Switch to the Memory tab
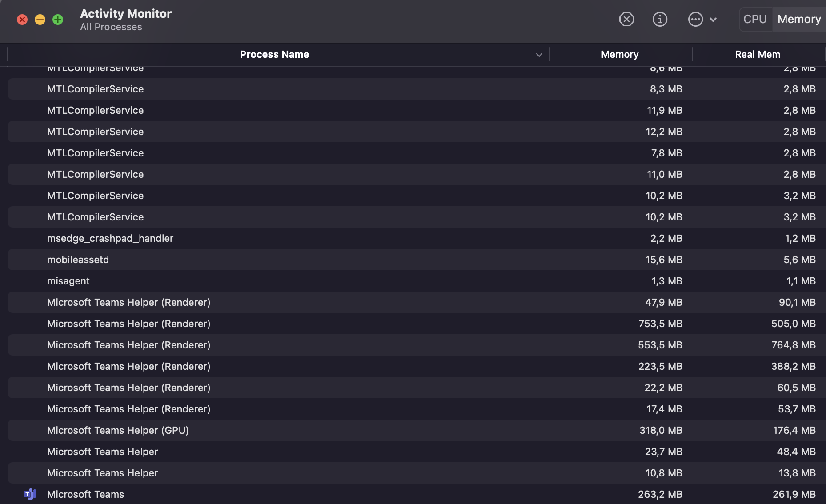826x504 pixels. point(799,19)
